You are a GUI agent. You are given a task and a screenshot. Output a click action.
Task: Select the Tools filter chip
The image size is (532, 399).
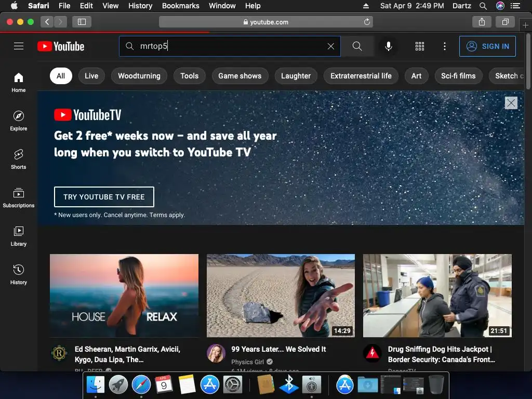point(189,76)
